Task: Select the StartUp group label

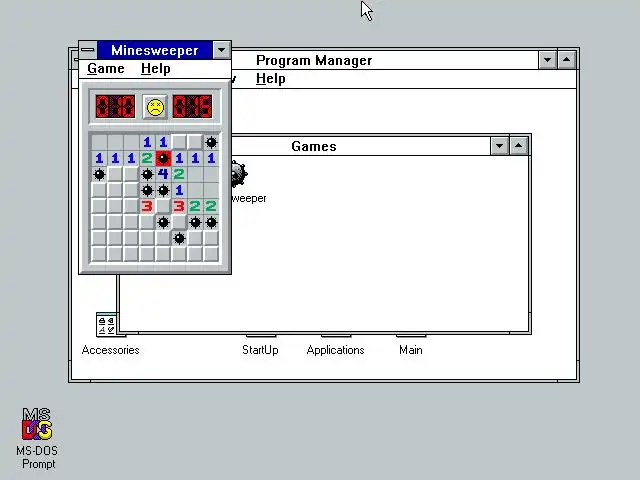Action: pos(260,350)
